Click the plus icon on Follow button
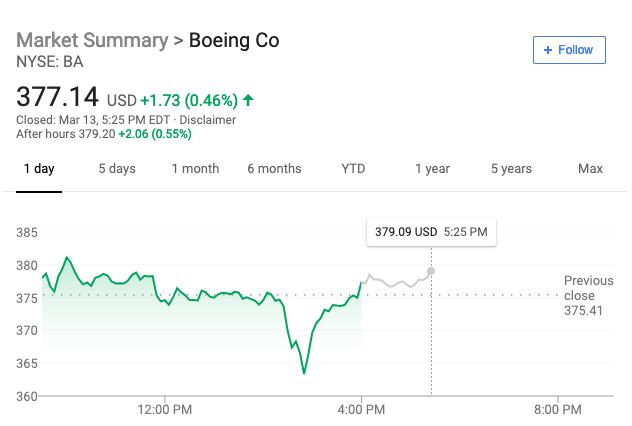632x426 pixels. [x=547, y=50]
